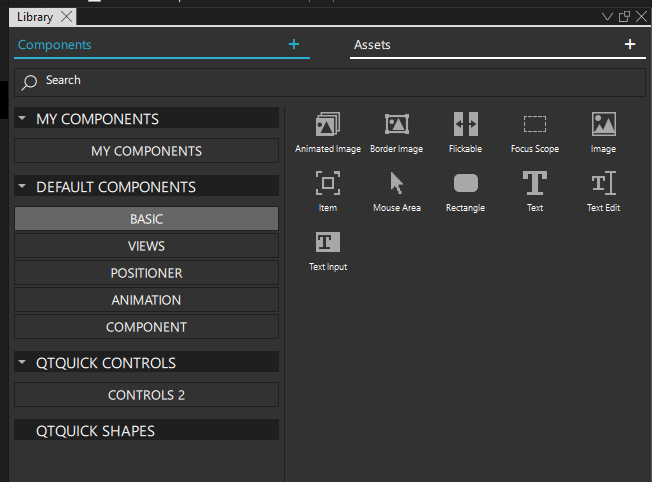652x482 pixels.
Task: Collapse the QTQUICK CONTROLS section
Action: tap(23, 363)
